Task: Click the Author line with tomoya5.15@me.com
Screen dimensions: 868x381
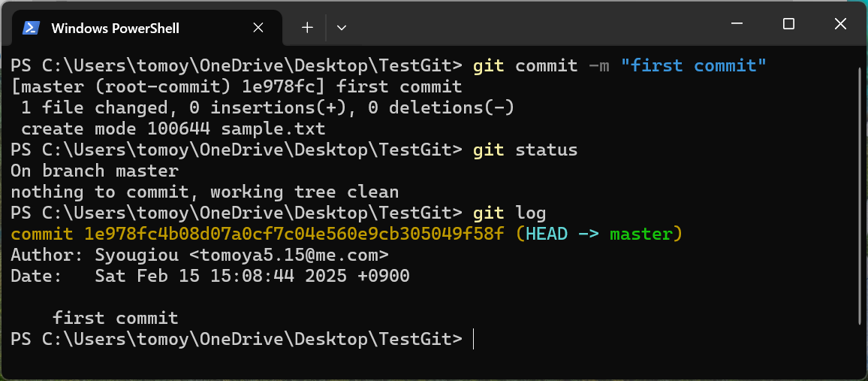Action: pos(200,256)
